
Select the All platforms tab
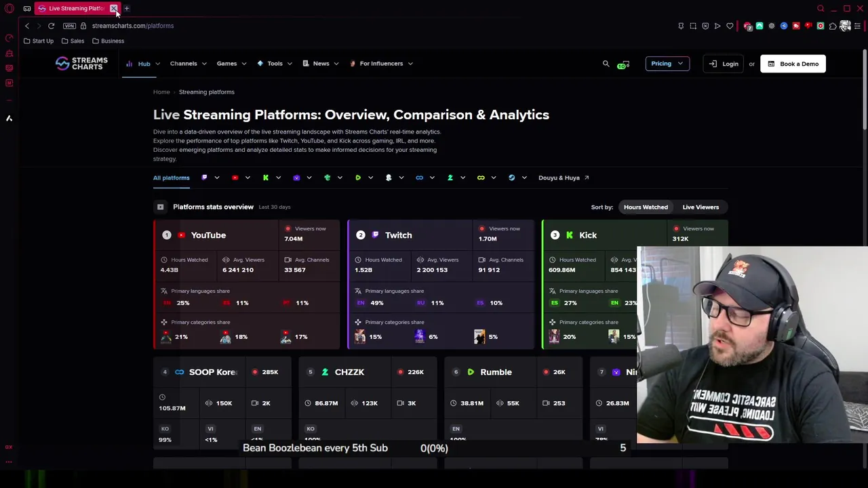pyautogui.click(x=172, y=178)
